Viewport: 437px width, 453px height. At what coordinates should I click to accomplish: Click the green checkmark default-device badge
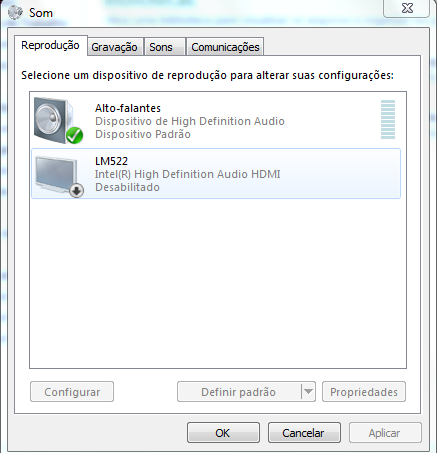tap(74, 135)
